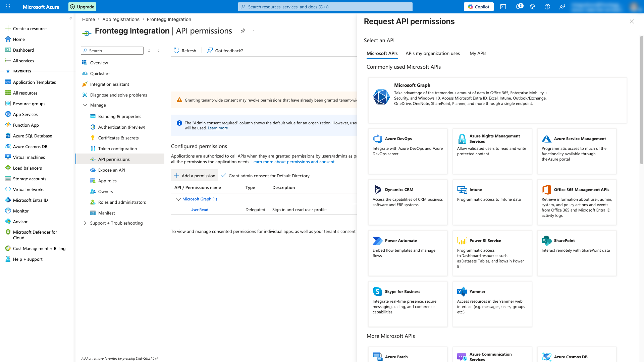
Task: Select the Microsoft Graph API card
Action: pyautogui.click(x=497, y=100)
